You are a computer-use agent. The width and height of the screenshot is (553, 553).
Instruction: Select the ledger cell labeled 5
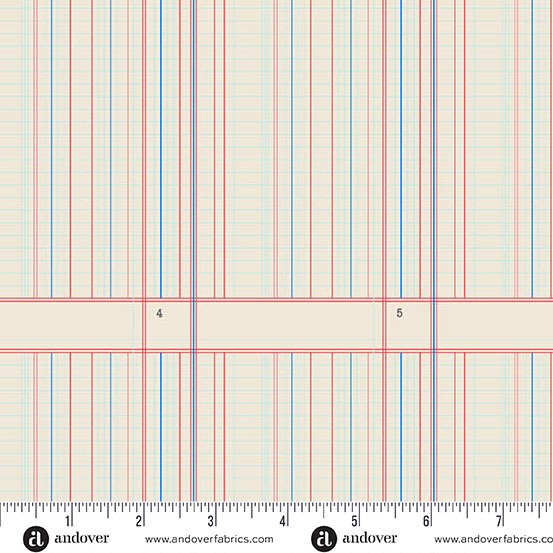[408, 325]
